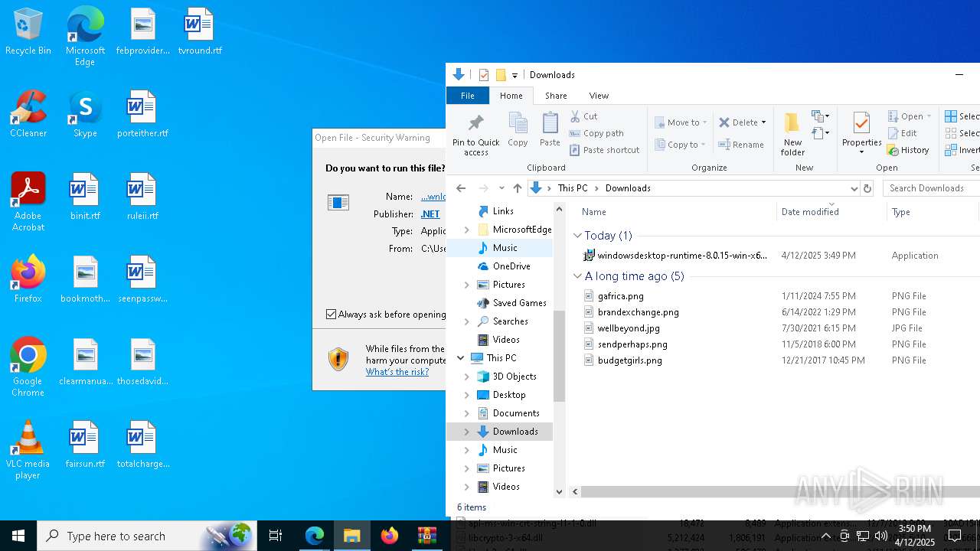Click Paste shortcut command

click(x=604, y=150)
